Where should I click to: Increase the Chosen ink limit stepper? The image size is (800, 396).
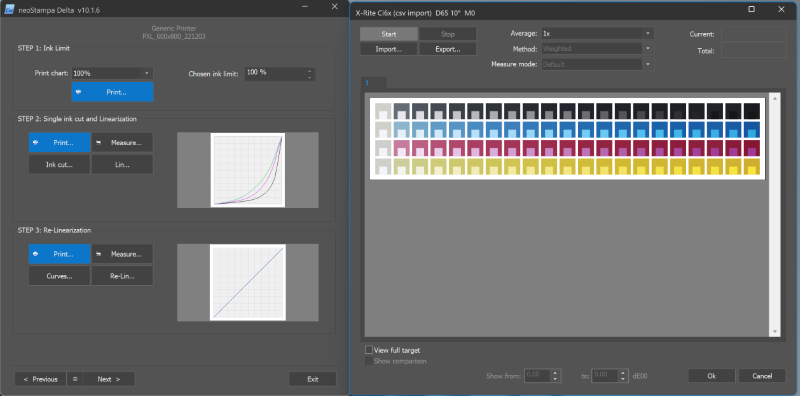click(x=310, y=70)
